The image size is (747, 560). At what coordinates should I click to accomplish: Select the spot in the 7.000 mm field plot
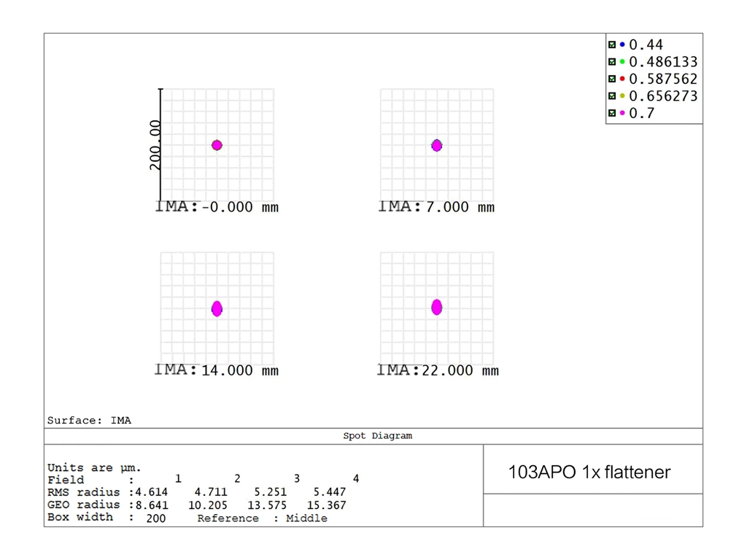pyautogui.click(x=436, y=145)
